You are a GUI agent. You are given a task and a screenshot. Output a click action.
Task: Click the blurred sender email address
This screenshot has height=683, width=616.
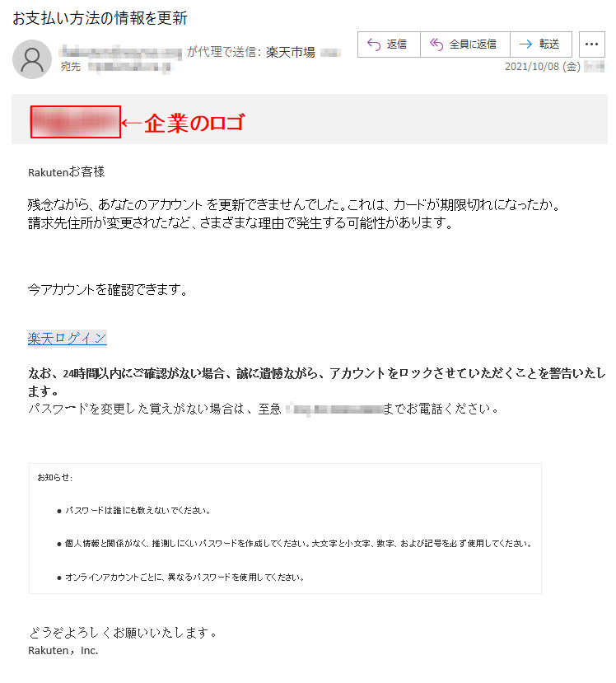(x=120, y=52)
